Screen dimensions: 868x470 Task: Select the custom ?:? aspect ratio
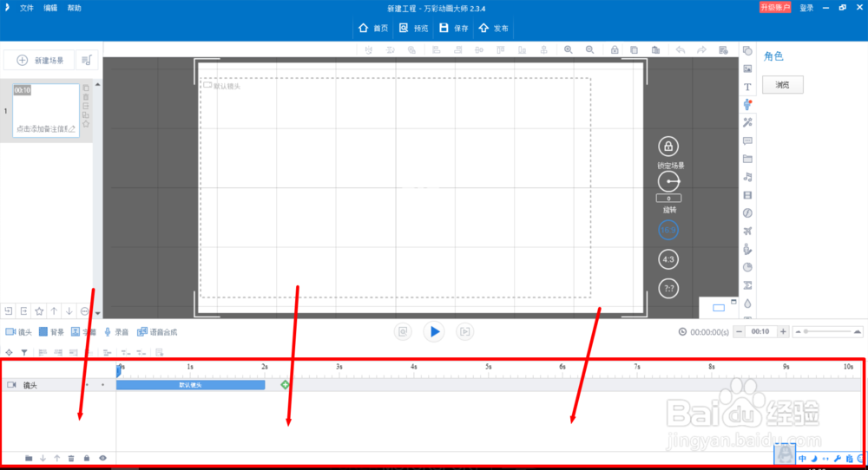coord(668,288)
